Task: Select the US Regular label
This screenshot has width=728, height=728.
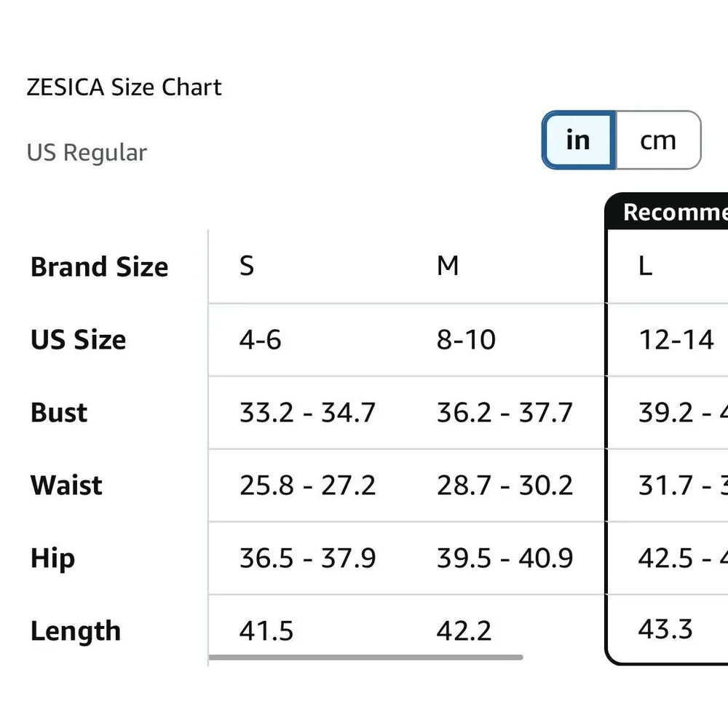Action: pos(87,152)
